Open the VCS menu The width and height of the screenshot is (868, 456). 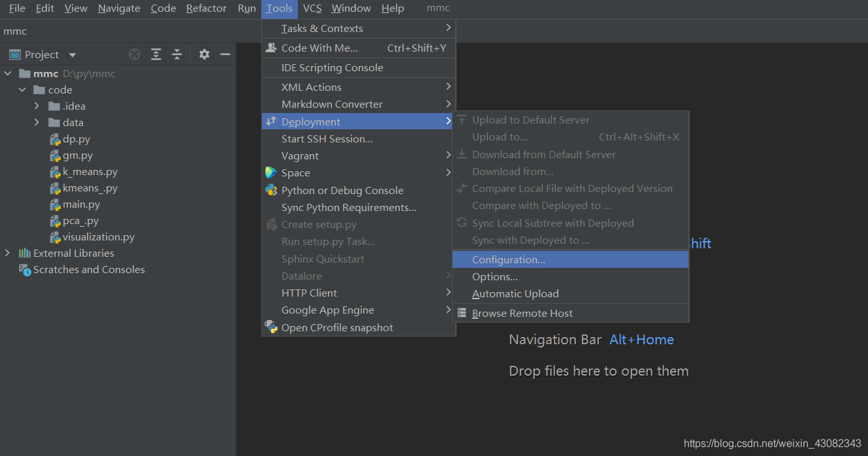[312, 8]
